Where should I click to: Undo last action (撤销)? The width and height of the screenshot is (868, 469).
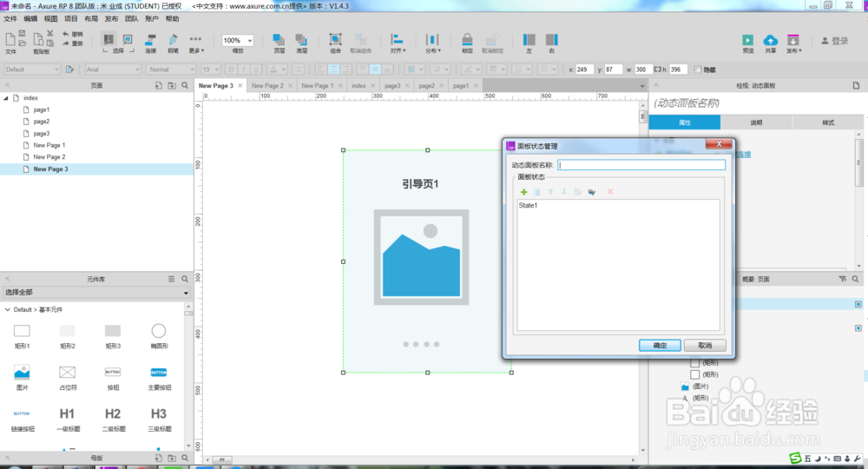pyautogui.click(x=72, y=35)
